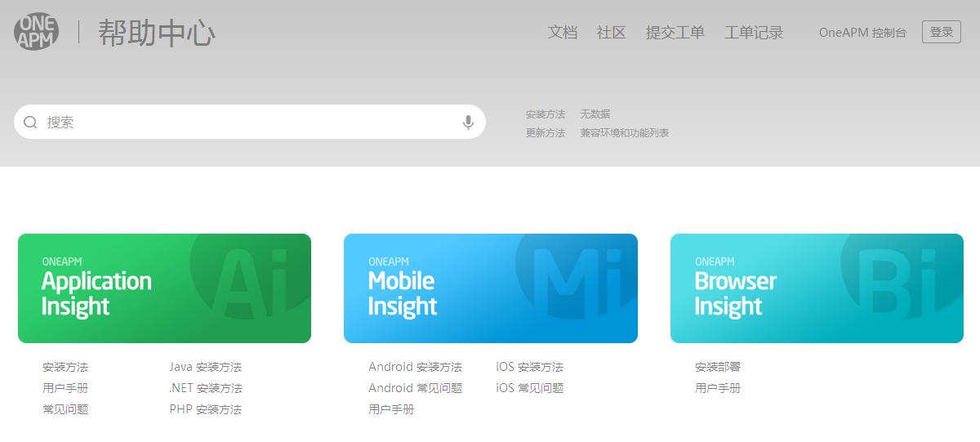
Task: Open the OneAPM 控制台 link
Action: [862, 33]
